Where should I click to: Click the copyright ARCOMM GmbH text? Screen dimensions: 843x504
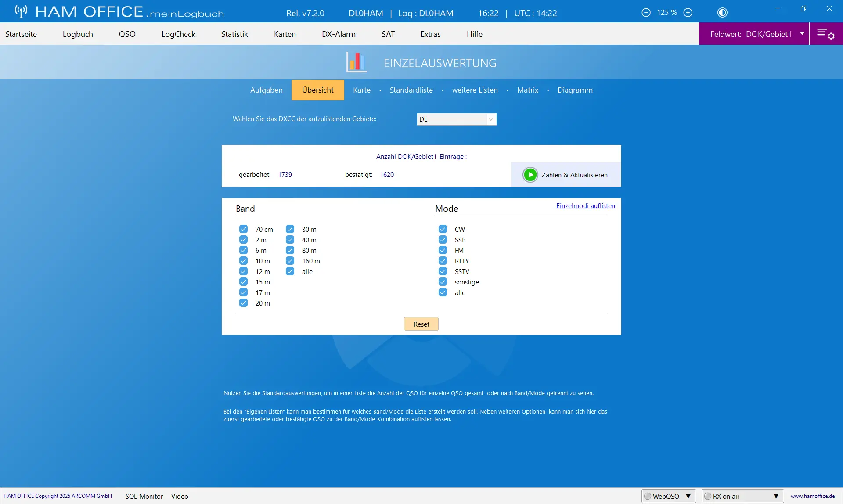tap(58, 496)
